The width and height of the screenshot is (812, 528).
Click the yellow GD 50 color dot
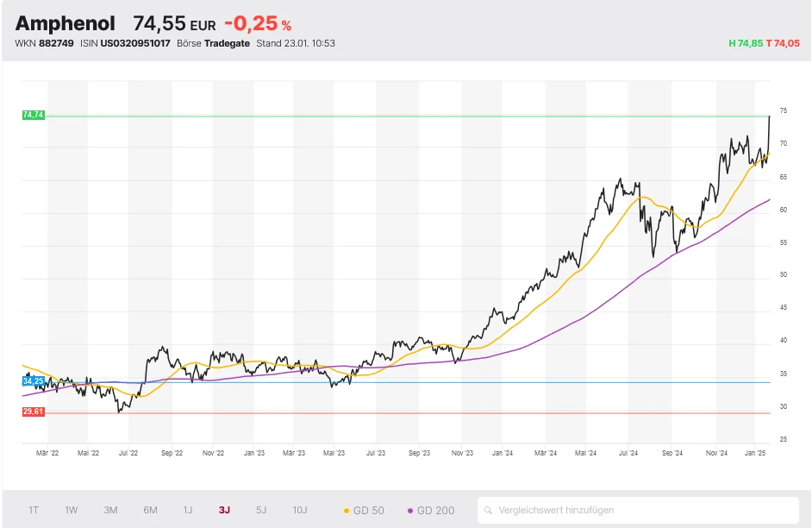pyautogui.click(x=347, y=511)
